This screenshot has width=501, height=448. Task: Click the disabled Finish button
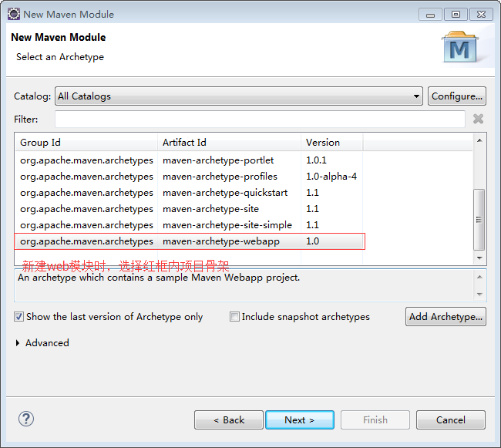click(x=375, y=420)
